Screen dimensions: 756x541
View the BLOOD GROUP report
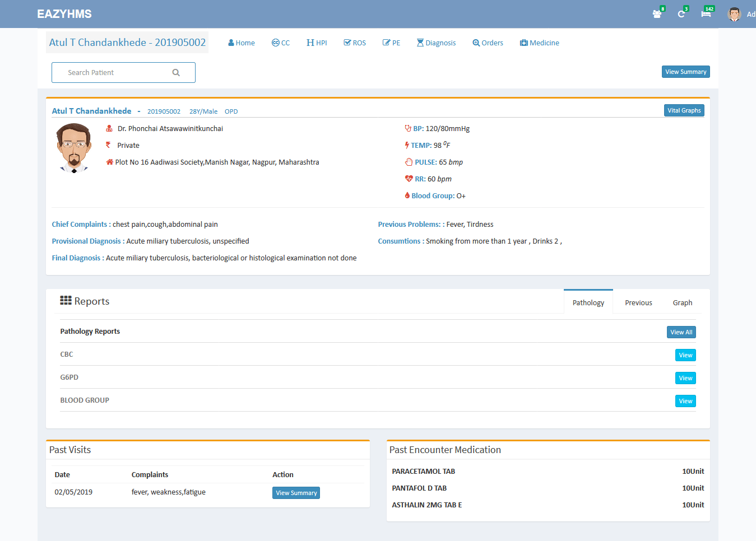685,402
